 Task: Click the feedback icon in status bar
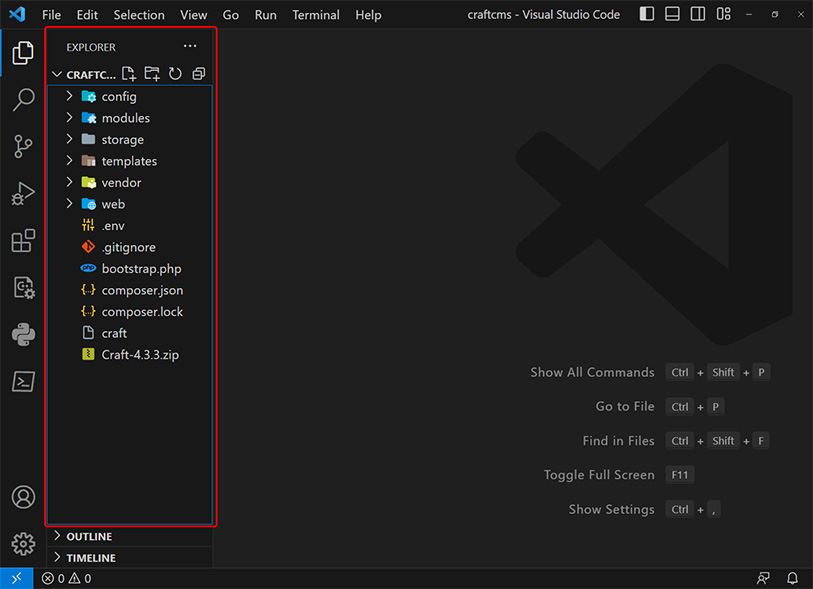[x=763, y=578]
